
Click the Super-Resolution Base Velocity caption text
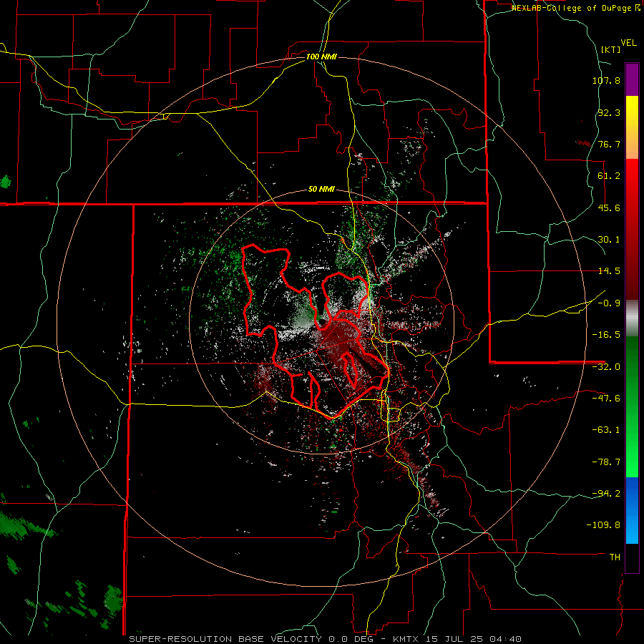tap(326, 639)
